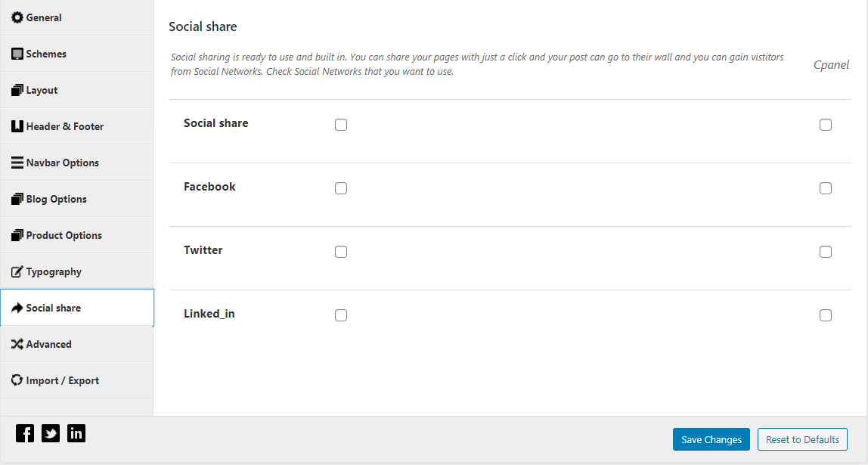
Task: Open the Blog Options tab
Action: 76,199
